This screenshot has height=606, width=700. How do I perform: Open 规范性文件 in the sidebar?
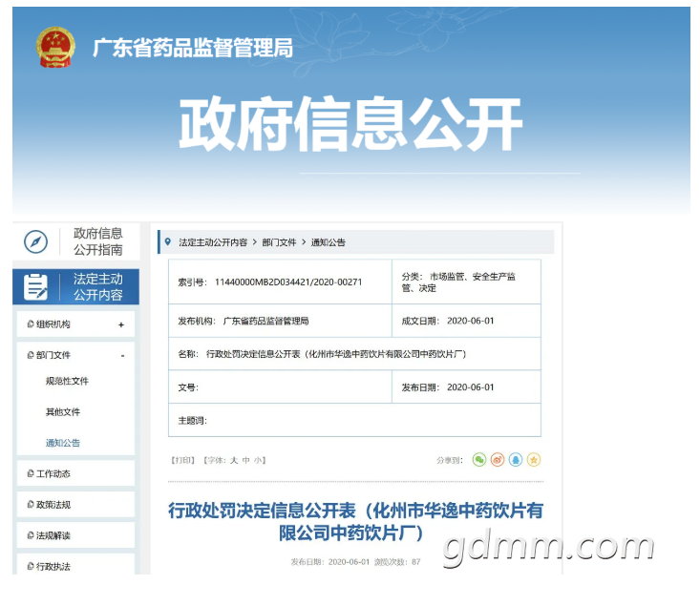[x=67, y=381]
